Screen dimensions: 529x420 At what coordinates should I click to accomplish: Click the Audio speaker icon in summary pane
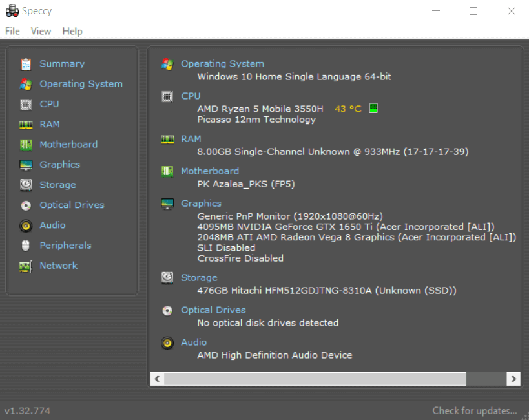167,343
